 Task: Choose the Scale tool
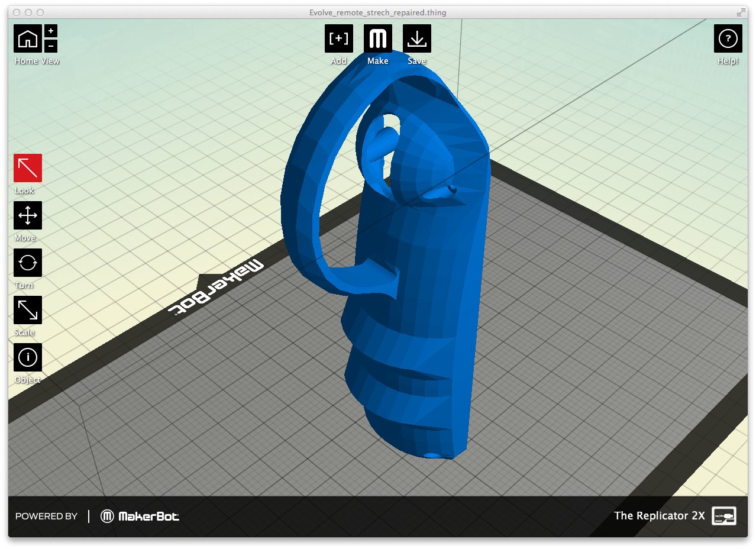click(28, 311)
